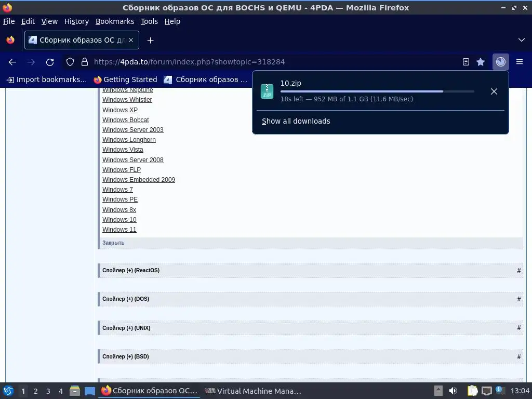Close the Сборник образов ОС tab
Screen dimensions: 532x399
click(131, 40)
